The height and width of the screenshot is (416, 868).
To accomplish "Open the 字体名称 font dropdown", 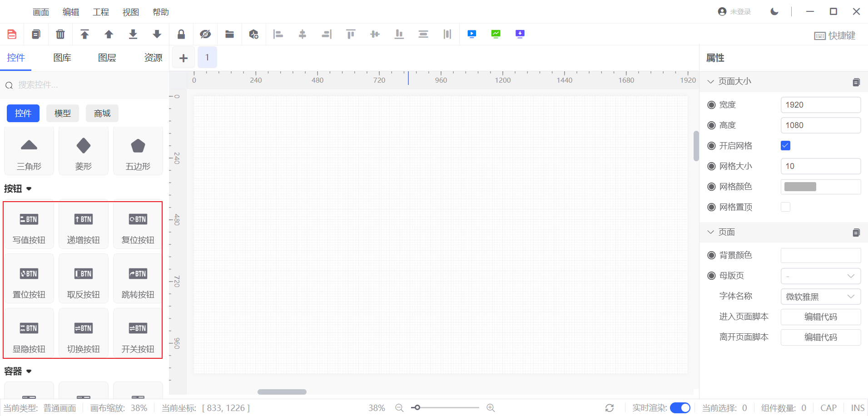I will tap(820, 297).
